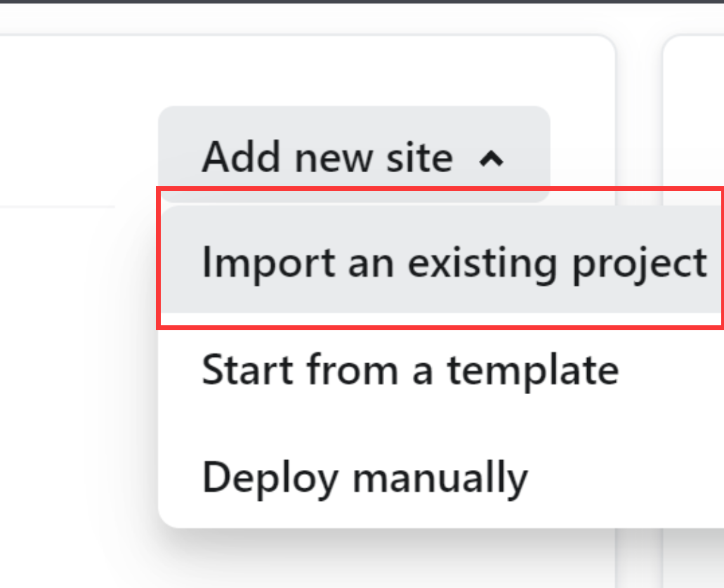Click the small arrow icon next to site
This screenshot has height=588, width=724.
pyautogui.click(x=492, y=159)
